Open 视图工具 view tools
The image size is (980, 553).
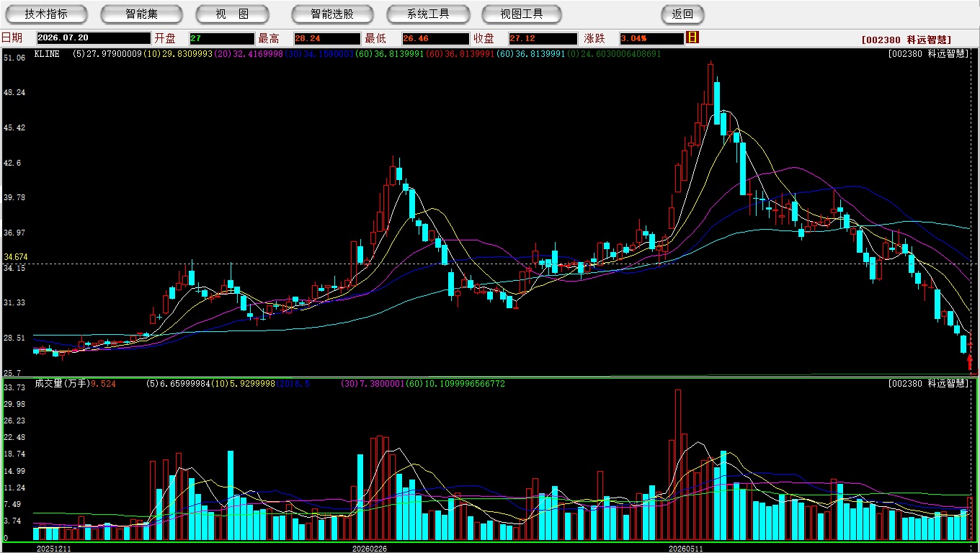(522, 14)
